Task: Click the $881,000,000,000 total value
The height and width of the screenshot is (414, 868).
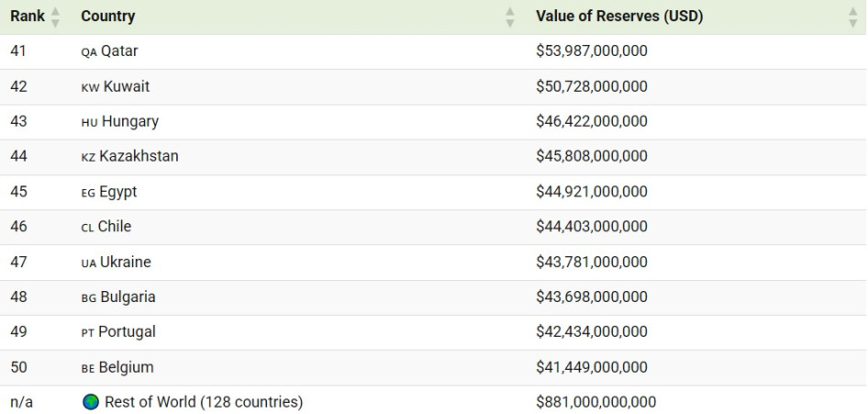Action: [595, 402]
